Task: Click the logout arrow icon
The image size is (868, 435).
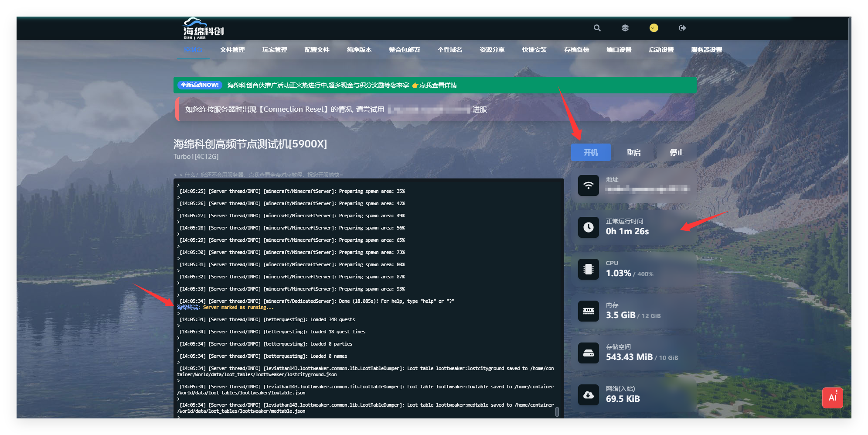Action: (x=682, y=28)
